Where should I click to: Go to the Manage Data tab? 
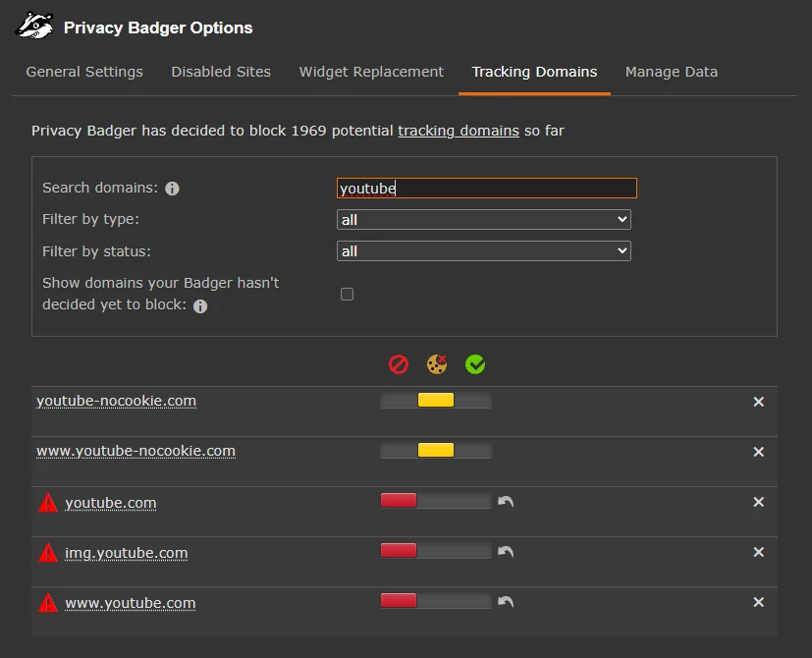point(672,72)
